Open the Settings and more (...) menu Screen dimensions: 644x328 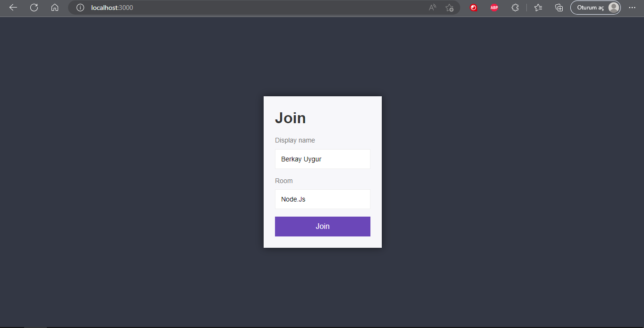click(632, 8)
